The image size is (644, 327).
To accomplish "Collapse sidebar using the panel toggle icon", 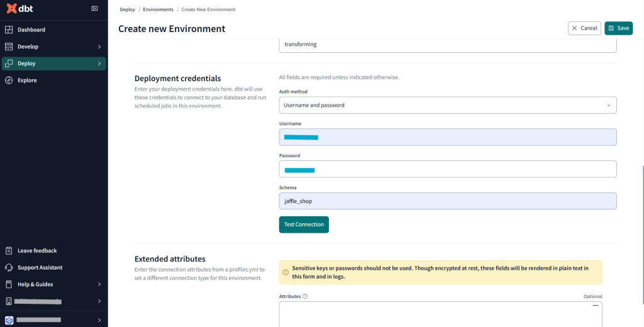I will click(x=94, y=8).
